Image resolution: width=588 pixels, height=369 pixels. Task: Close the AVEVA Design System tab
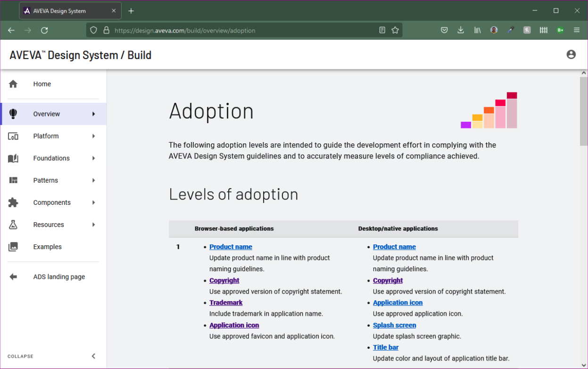pos(114,11)
